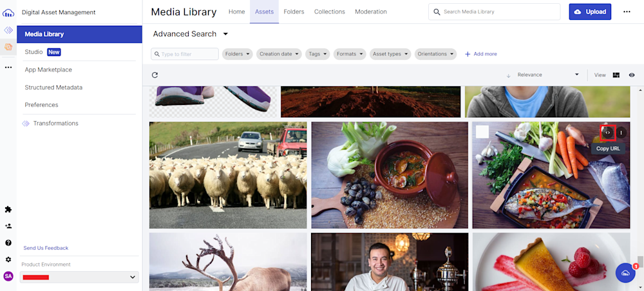Open the raspberry tart dessert thumbnail

pos(551,262)
